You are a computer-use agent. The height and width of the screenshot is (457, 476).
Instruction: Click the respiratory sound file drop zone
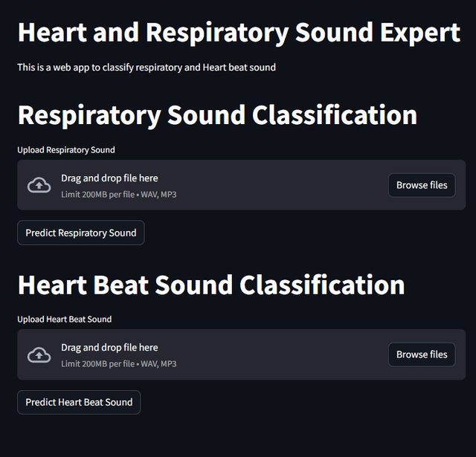coord(241,185)
